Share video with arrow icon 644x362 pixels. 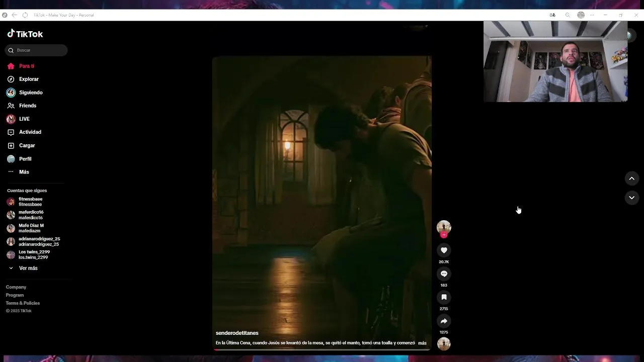pyautogui.click(x=444, y=321)
